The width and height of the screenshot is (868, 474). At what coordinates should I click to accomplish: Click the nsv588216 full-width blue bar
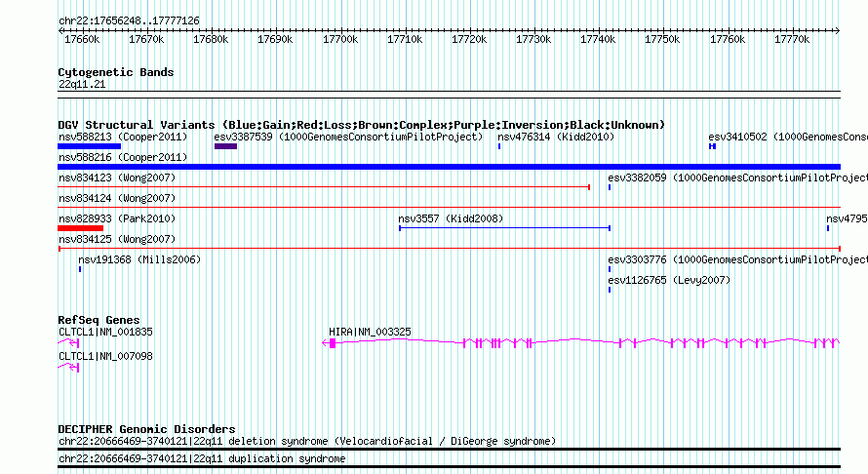[x=449, y=167]
